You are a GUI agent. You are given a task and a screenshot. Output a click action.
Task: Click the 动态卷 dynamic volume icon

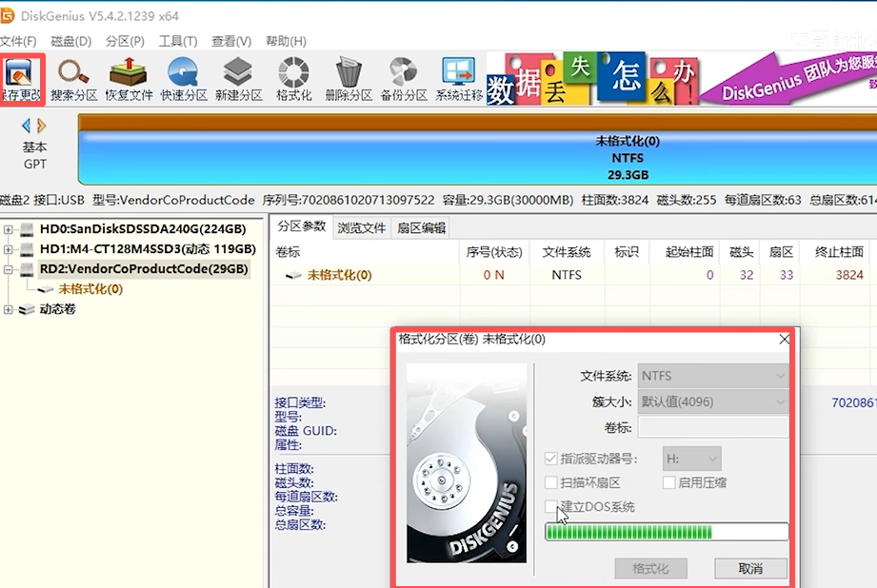point(27,309)
